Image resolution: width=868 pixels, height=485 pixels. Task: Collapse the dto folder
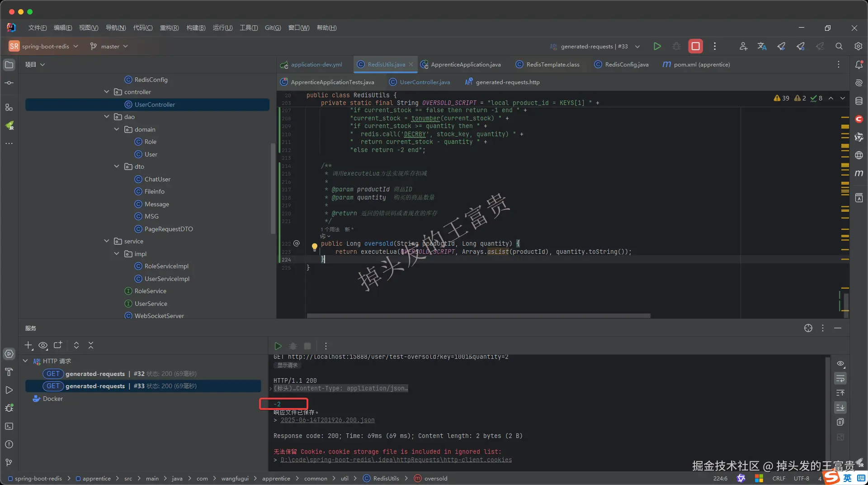click(117, 166)
